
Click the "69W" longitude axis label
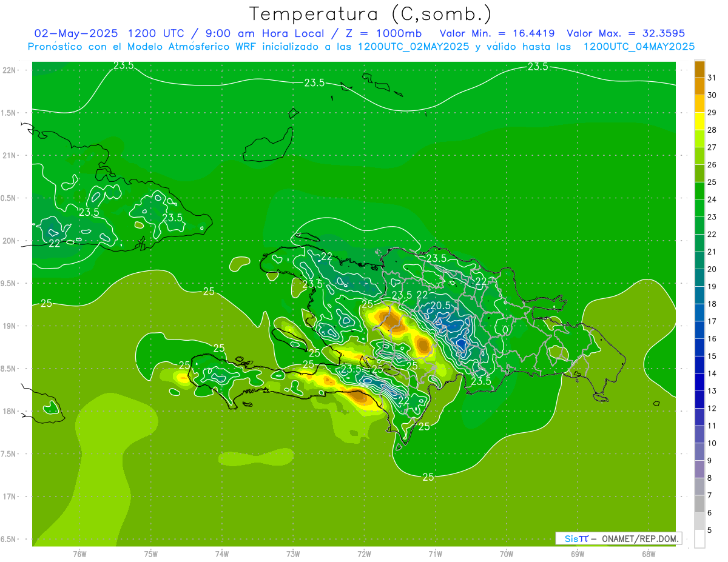578,554
